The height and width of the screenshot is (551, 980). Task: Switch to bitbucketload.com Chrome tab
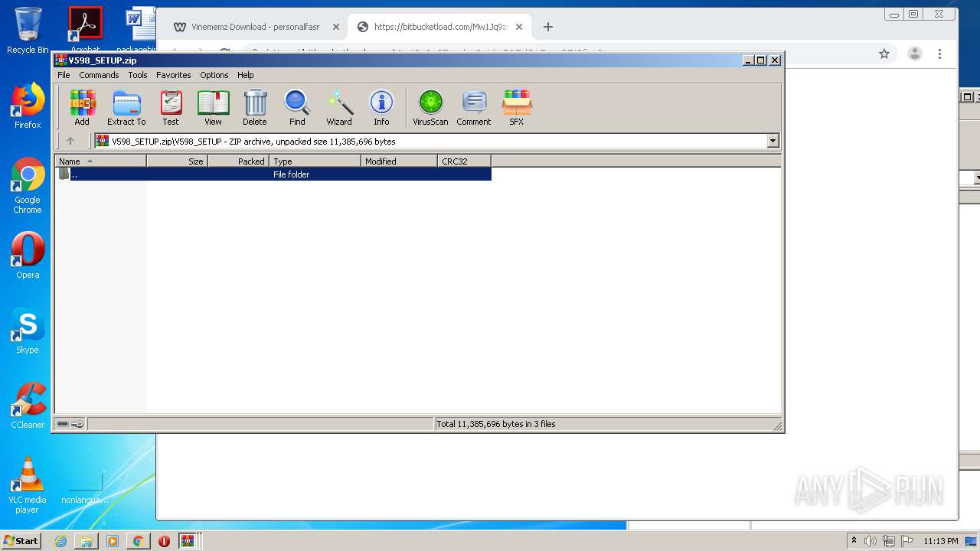[x=440, y=27]
